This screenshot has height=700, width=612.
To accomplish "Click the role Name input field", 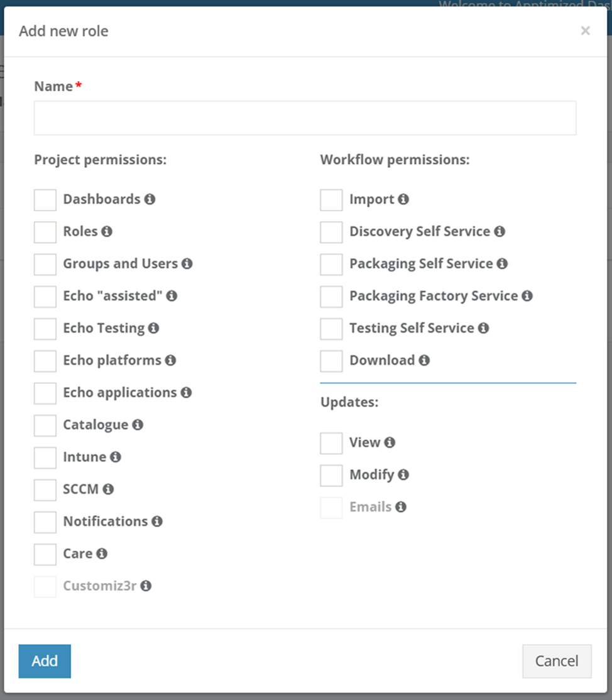I will 305,118.
